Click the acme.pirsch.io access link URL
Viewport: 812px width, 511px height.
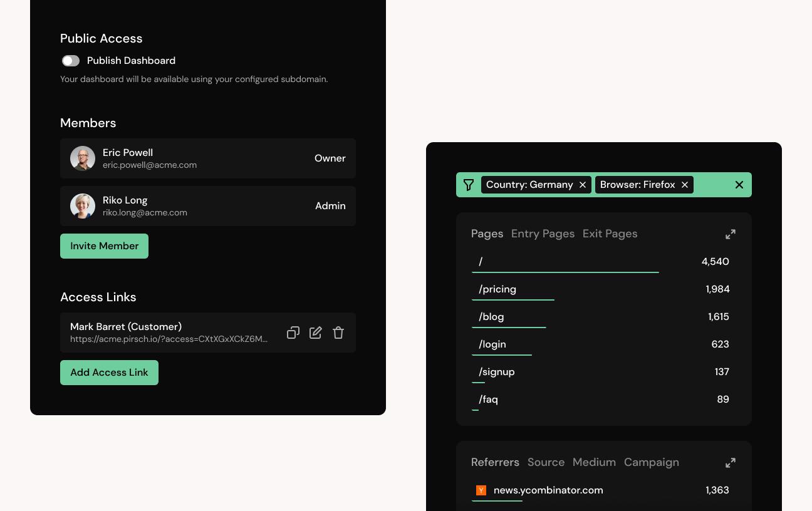point(169,339)
